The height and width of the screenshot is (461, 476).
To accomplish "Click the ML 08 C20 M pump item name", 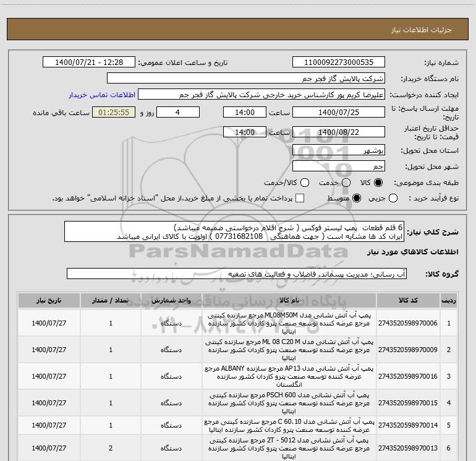I will click(289, 350).
